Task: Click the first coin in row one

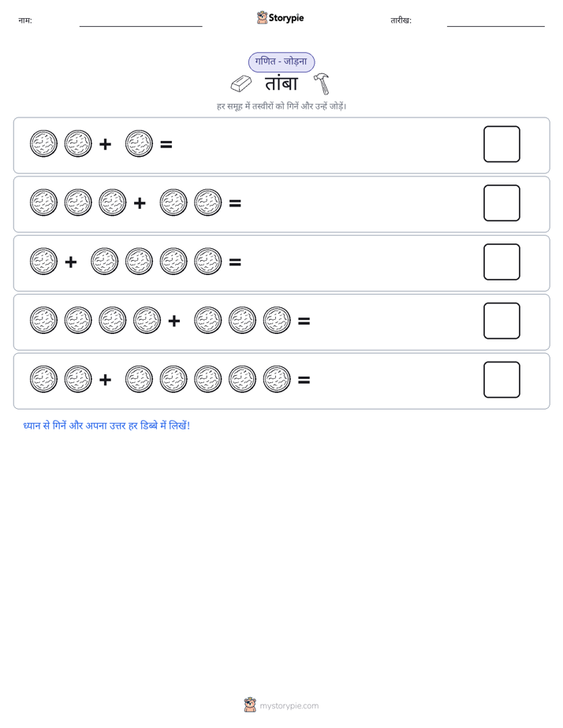Action: click(43, 143)
